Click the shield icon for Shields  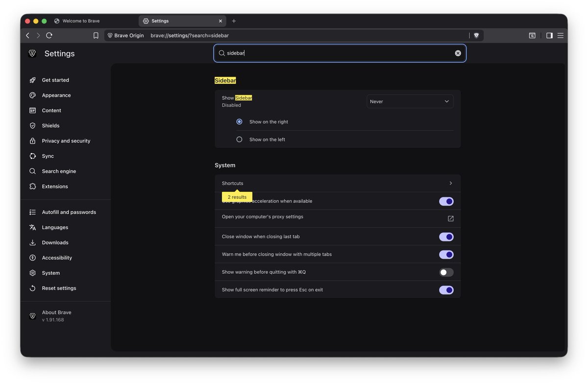[32, 125]
